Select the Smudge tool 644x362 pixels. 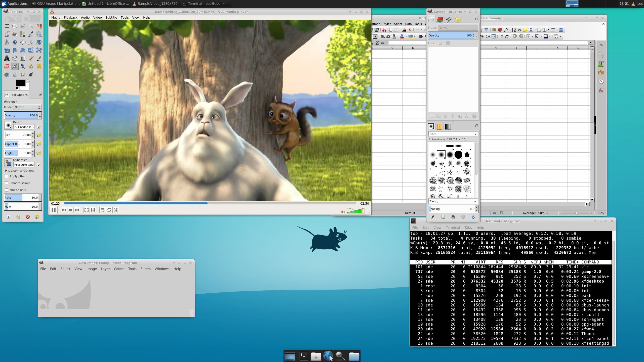(23, 74)
